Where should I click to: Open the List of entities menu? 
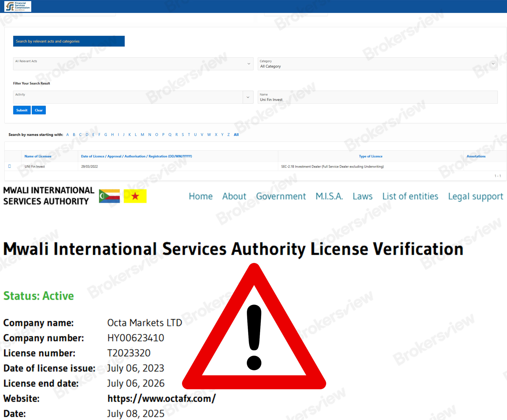point(410,196)
